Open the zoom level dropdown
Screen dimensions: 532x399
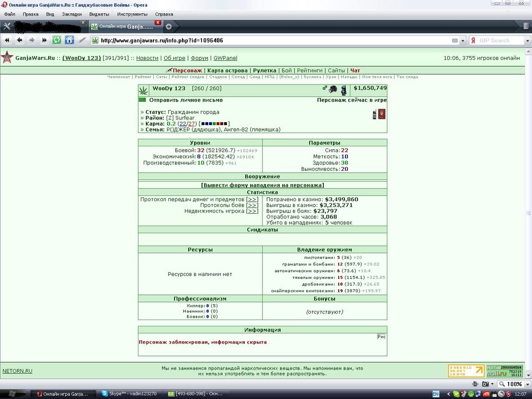(527, 384)
